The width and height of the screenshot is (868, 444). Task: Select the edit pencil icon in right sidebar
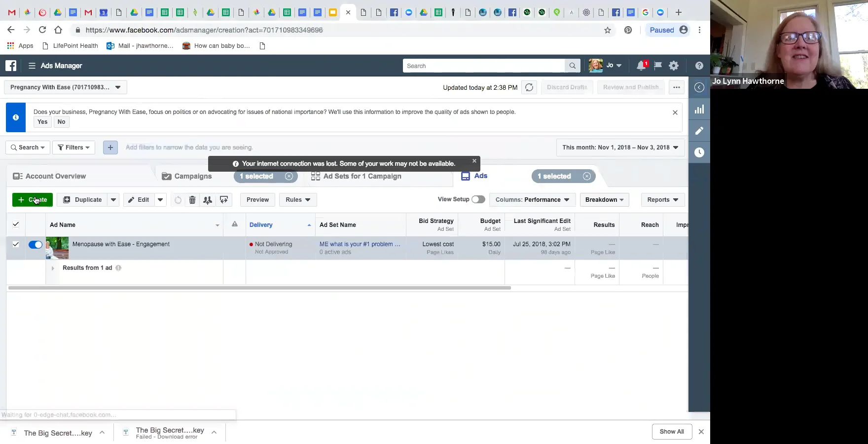(699, 131)
